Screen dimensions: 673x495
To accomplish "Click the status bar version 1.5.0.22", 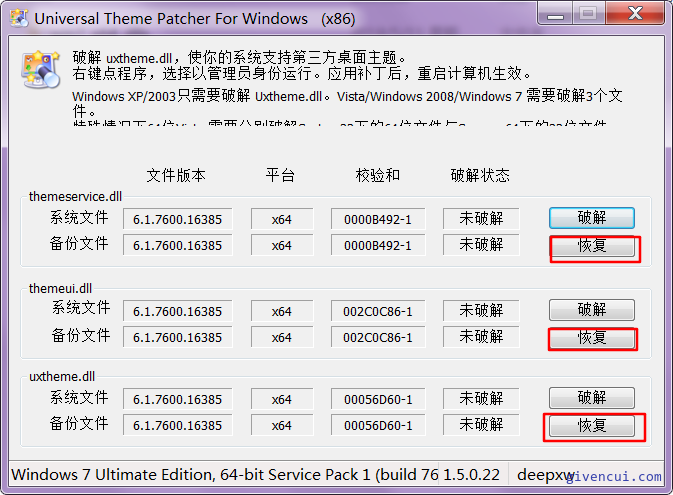I will (x=471, y=475).
